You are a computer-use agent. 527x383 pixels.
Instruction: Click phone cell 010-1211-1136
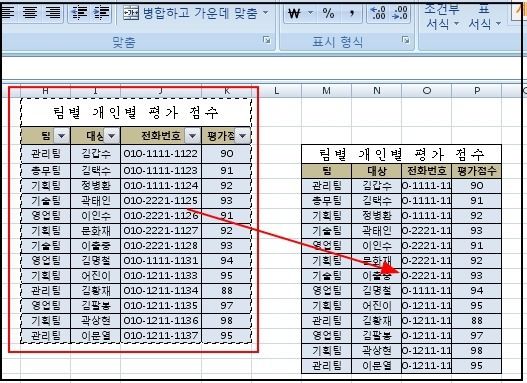[161, 321]
